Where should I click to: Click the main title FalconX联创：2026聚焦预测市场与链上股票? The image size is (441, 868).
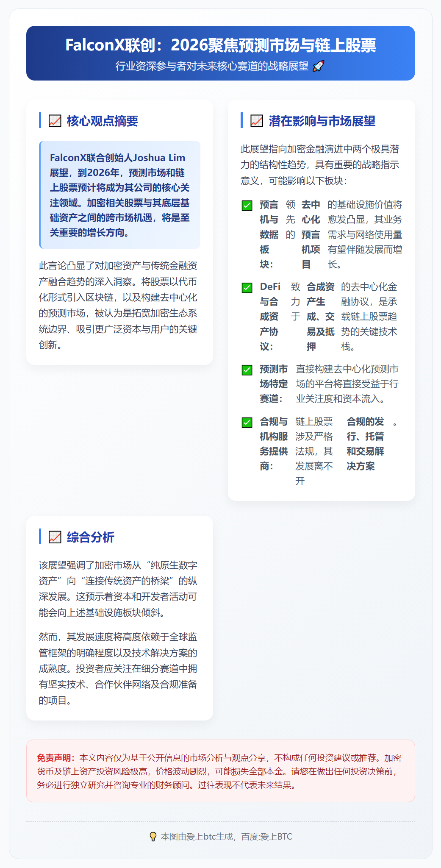point(220,45)
